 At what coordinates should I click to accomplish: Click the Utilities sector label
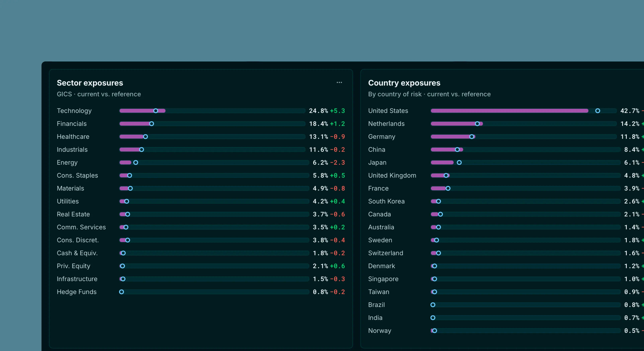tap(67, 201)
